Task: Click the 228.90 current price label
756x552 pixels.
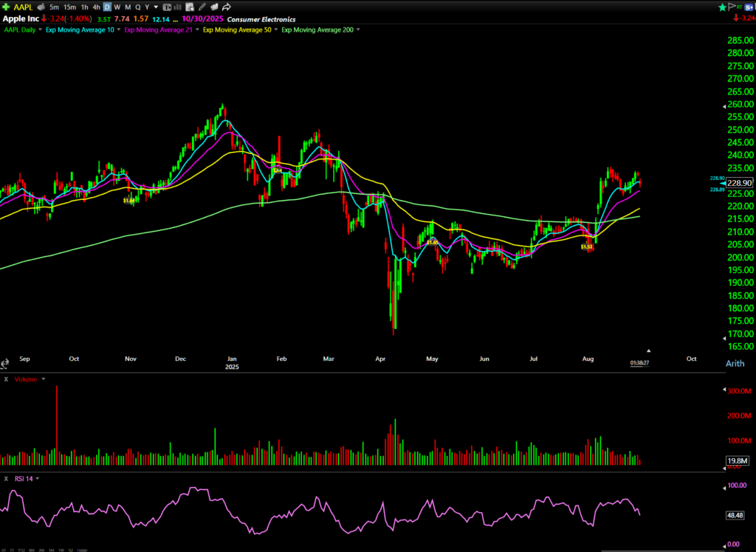Action: point(739,183)
